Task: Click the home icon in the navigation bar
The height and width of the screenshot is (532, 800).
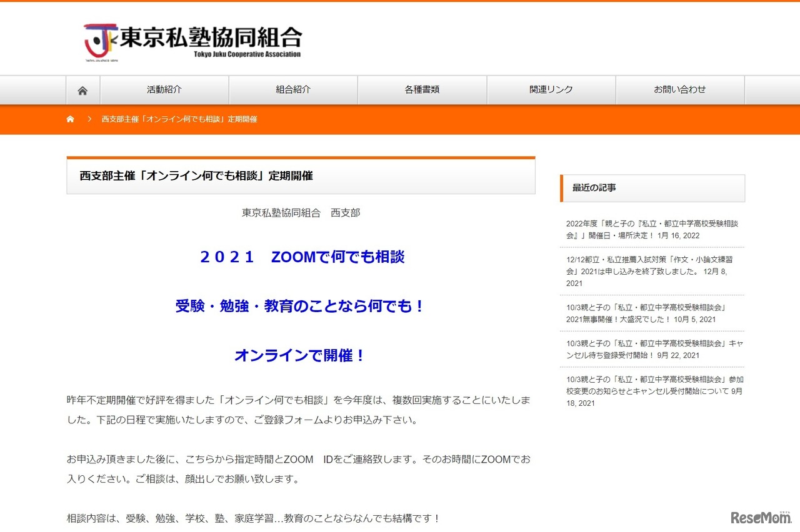Action: pos(83,89)
